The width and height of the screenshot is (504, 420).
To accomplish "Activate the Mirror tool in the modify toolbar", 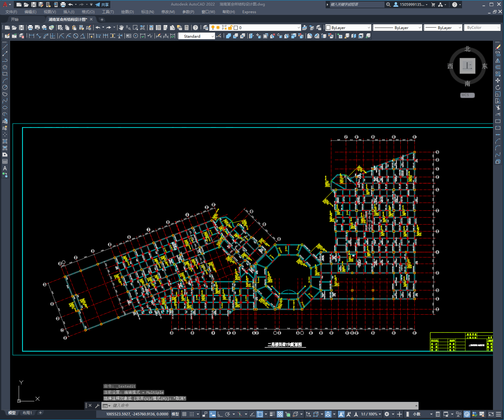I will click(x=498, y=60).
